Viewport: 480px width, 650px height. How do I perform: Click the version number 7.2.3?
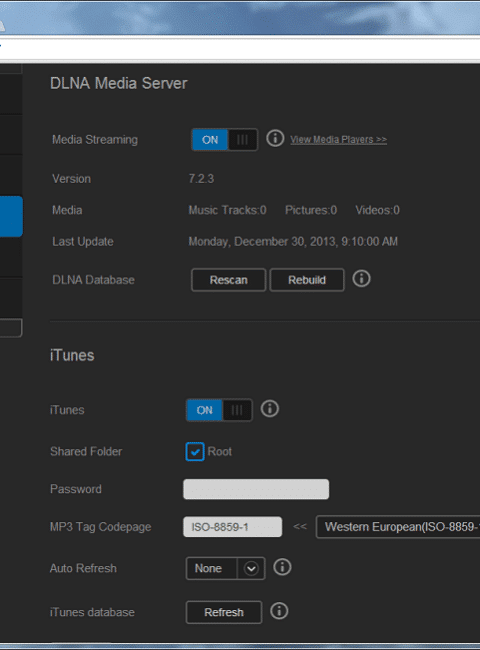201,179
